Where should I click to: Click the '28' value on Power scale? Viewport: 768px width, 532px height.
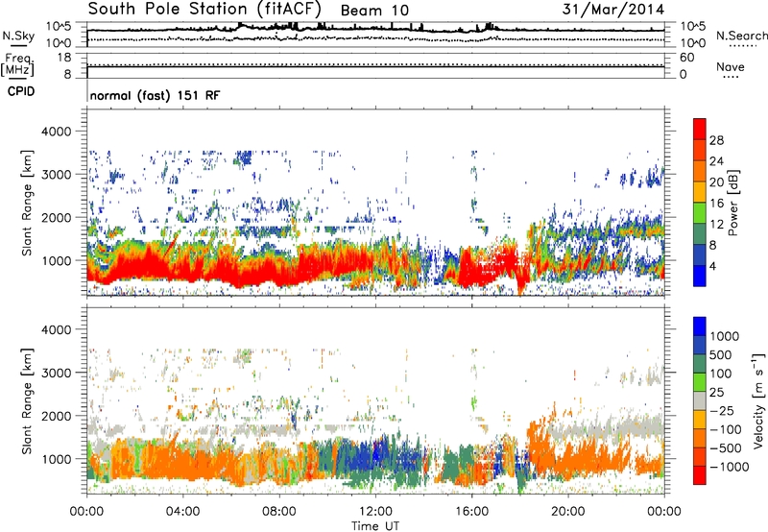[x=716, y=140]
